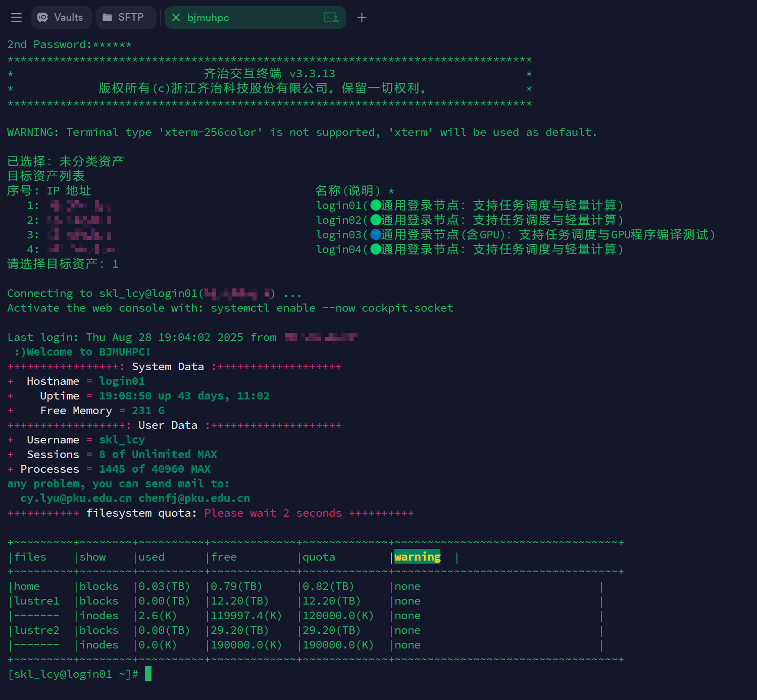Close the bjmuhpc session tab
The height and width of the screenshot is (700, 757).
click(176, 18)
